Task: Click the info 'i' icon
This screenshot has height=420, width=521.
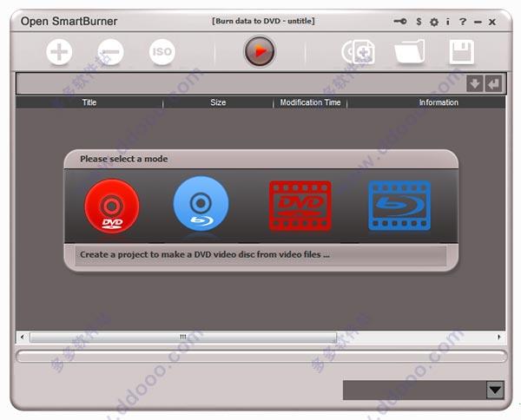Action: [448, 22]
